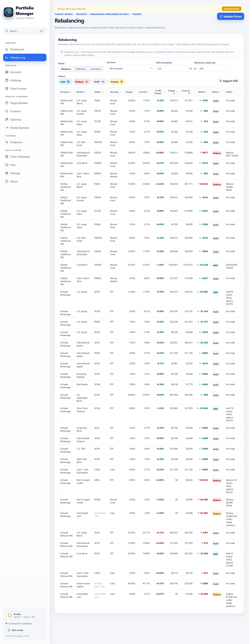This screenshot has height=644, width=249.
Task: Click the Optimize wand icon
Action: click(x=7, y=119)
